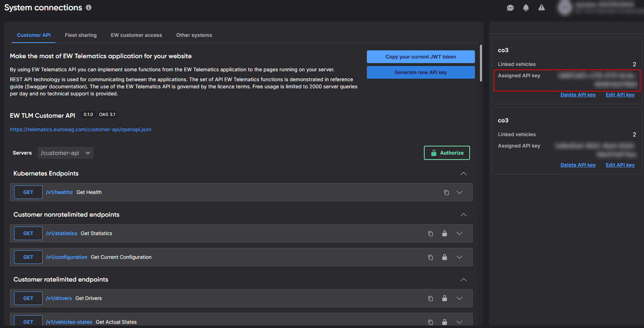
Task: Click the /v1/statistics path link
Action: pos(62,233)
